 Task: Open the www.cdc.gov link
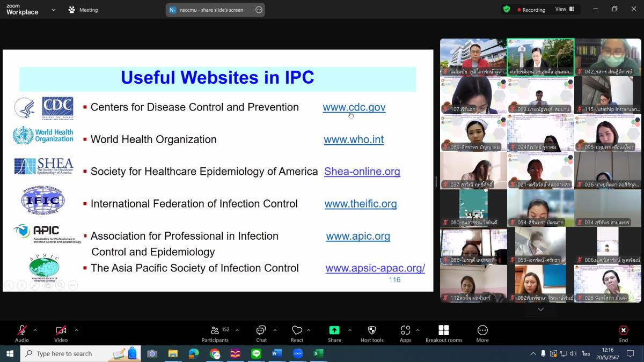(x=354, y=107)
